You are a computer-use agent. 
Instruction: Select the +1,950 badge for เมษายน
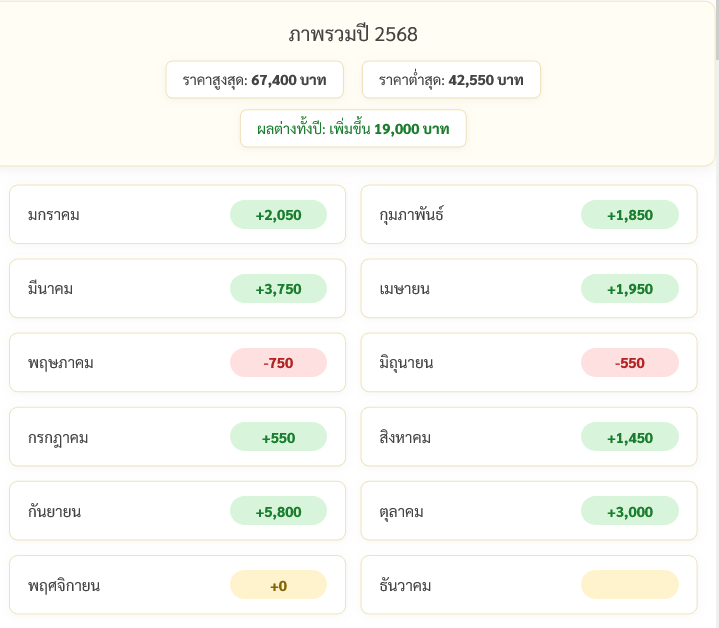tap(629, 289)
